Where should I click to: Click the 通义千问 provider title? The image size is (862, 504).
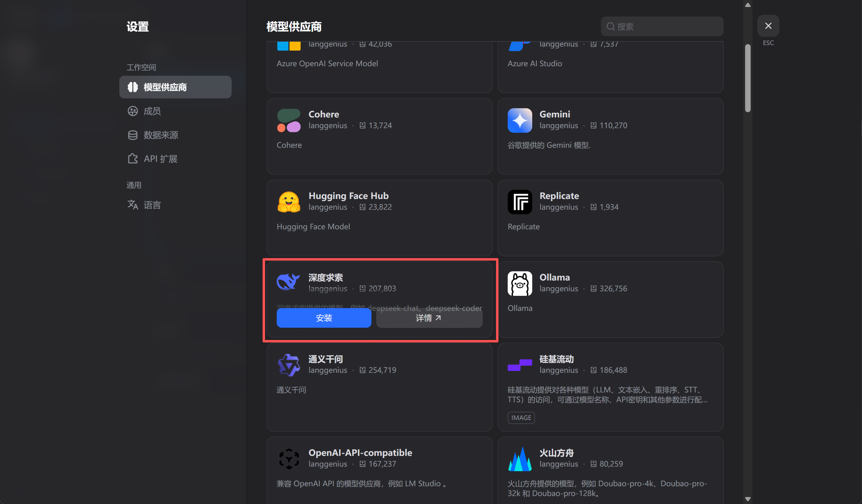click(325, 359)
